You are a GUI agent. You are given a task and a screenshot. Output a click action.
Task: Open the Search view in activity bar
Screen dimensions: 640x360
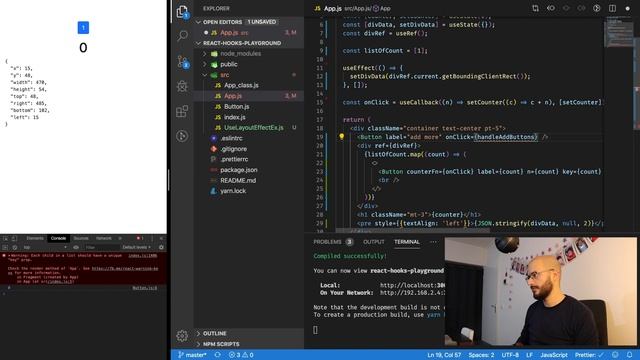coord(182,36)
